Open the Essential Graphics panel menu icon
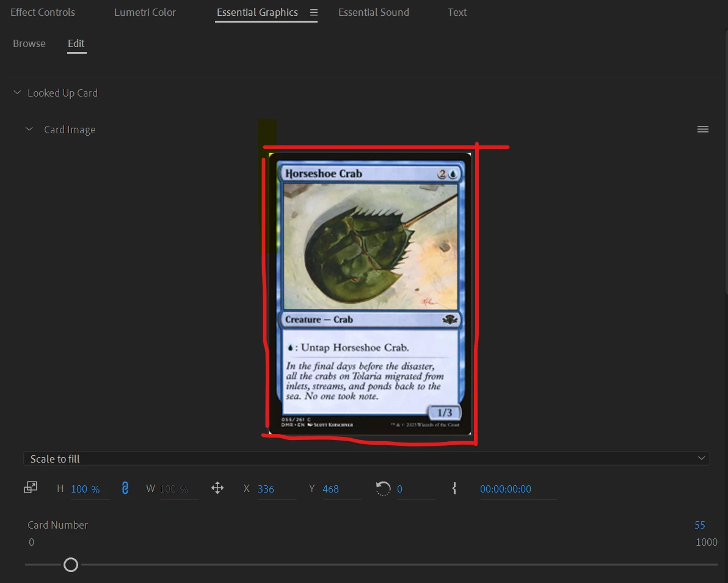 (314, 13)
